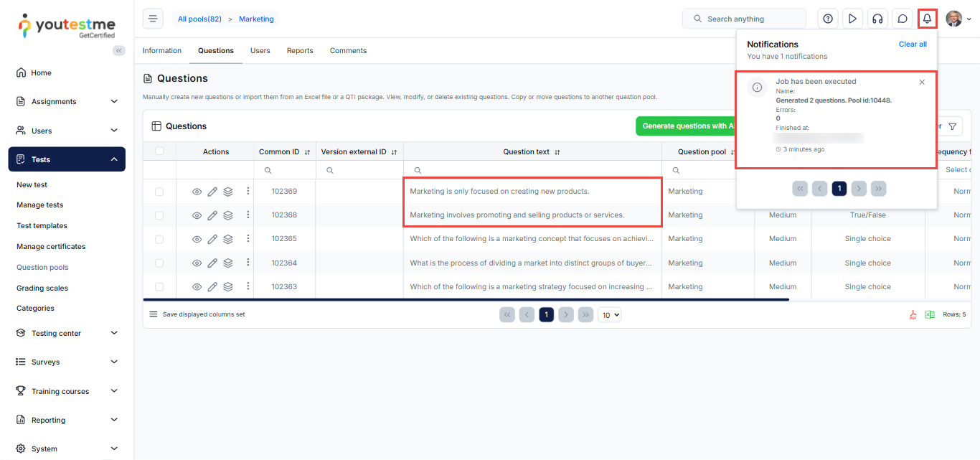Open the Comments tab
Screen dimensions: 980x460
click(348, 51)
